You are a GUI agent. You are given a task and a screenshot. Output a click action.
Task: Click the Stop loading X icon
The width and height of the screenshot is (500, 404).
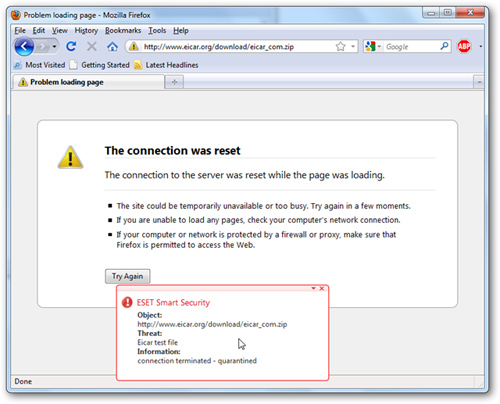pos(92,46)
